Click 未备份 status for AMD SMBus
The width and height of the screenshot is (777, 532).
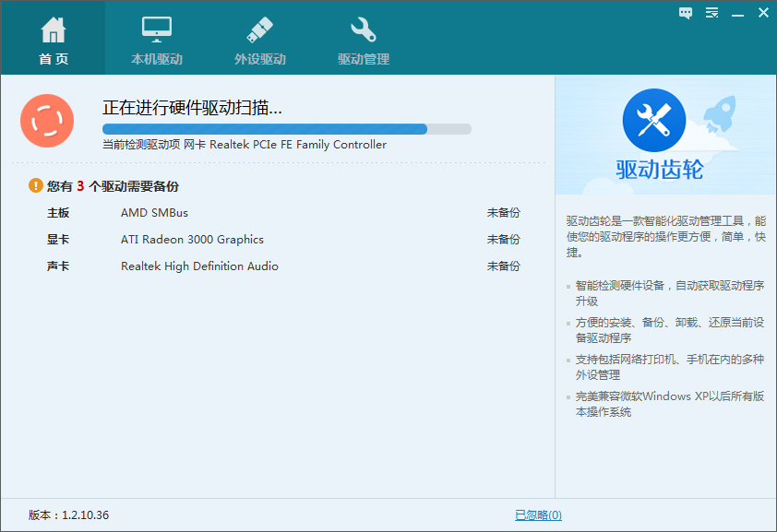pos(503,213)
